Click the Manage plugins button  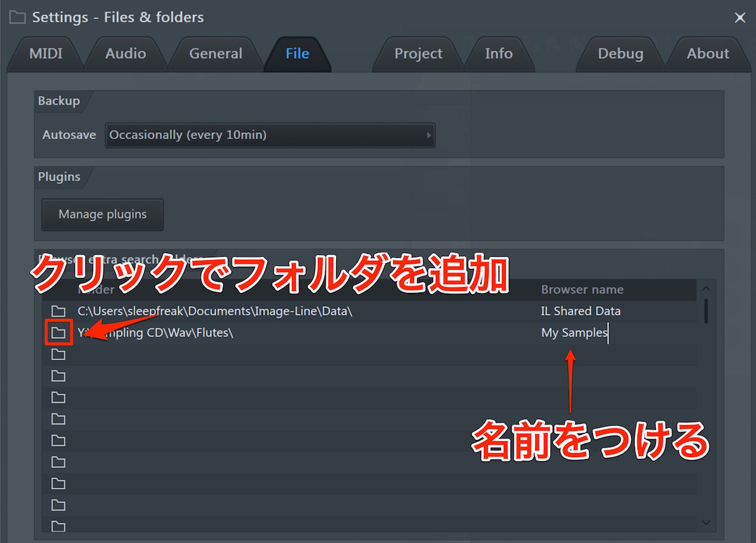tap(102, 214)
